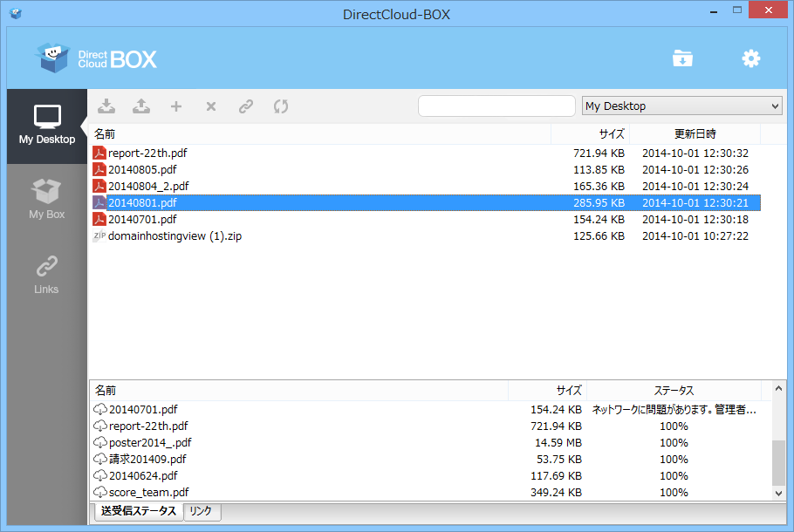Image resolution: width=794 pixels, height=532 pixels.
Task: Maximize the DirectCloud-BOX window
Action: 737,10
